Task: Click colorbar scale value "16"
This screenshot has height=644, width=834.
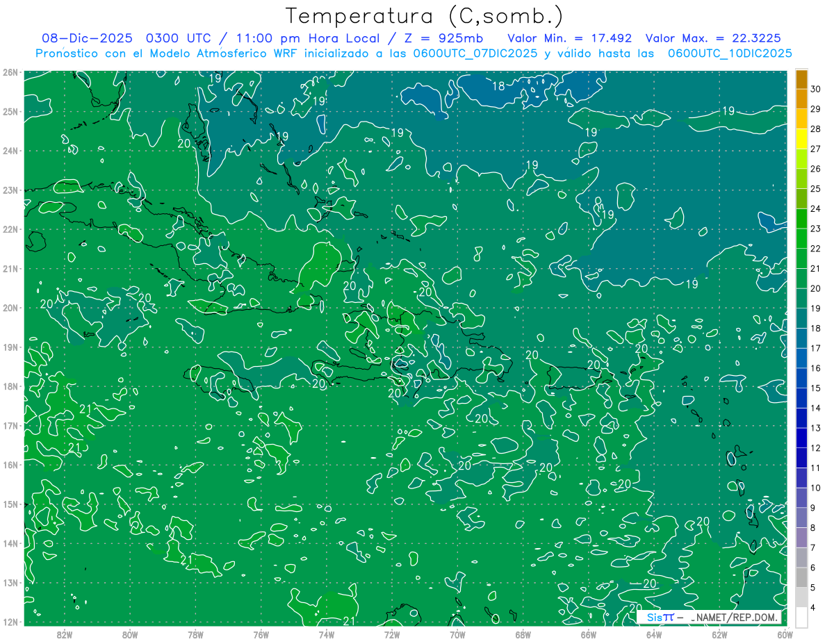Action: tap(816, 368)
